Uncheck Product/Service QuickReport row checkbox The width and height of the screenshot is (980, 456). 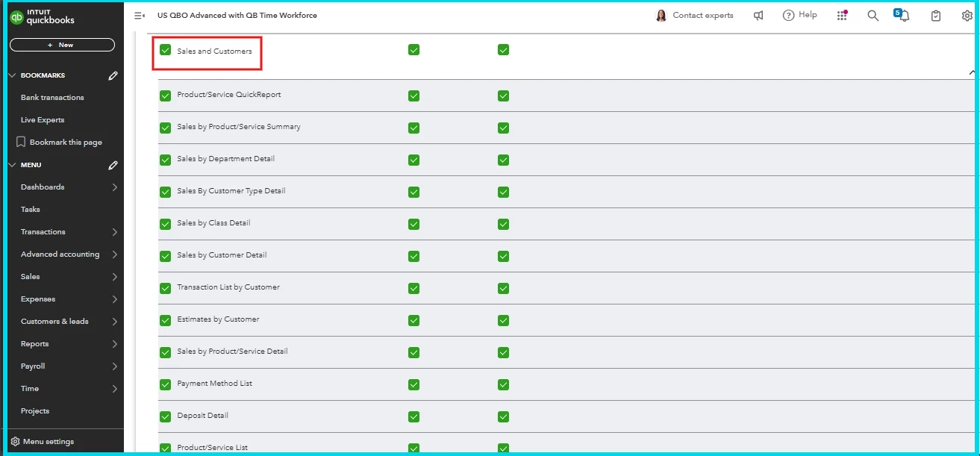coord(166,96)
